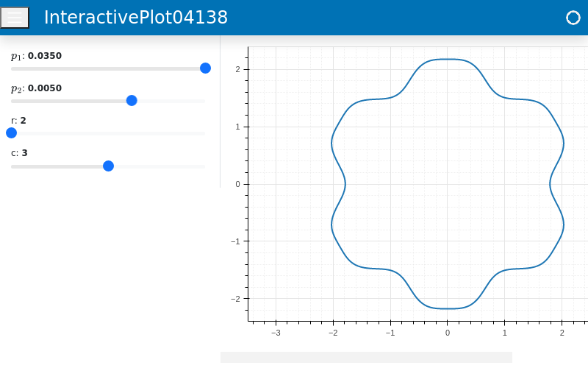Click the c value 3 label
Screen dimensions: 588x368
(25, 153)
